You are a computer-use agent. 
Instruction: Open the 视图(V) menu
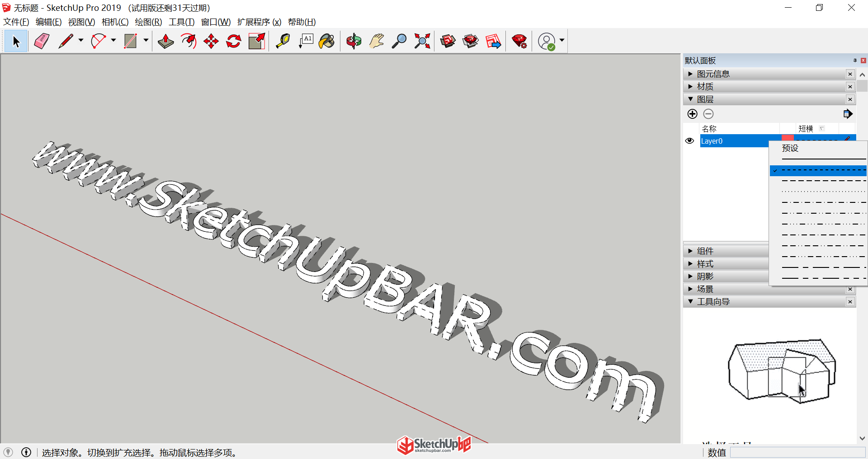(x=81, y=22)
